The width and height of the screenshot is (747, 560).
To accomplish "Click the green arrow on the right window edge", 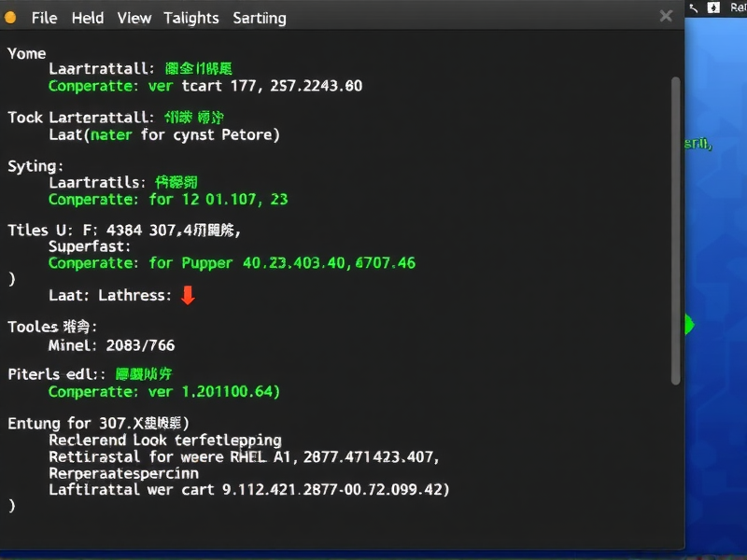I will click(x=686, y=324).
